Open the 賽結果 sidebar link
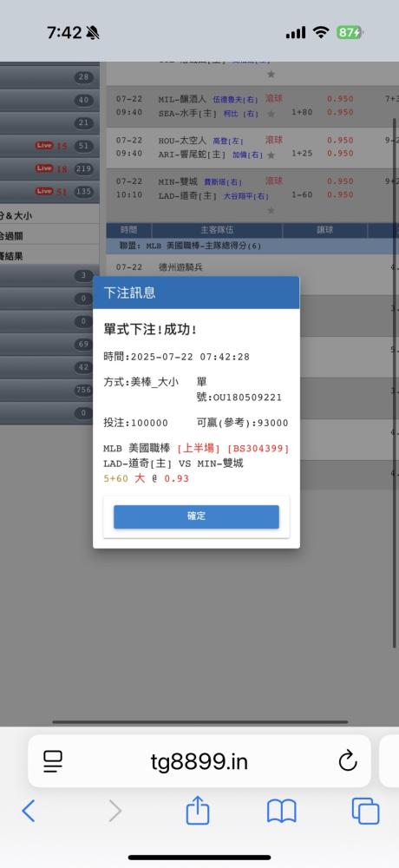The width and height of the screenshot is (399, 868). (x=11, y=257)
